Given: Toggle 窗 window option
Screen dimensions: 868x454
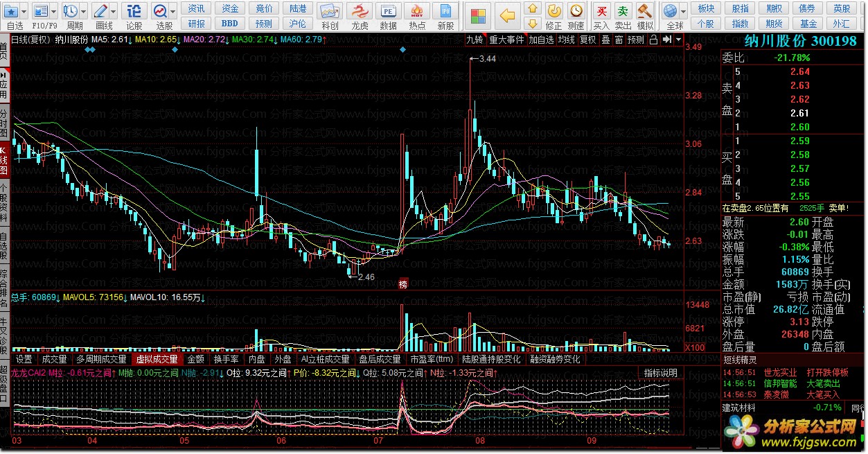Looking at the screenshot, I should [x=619, y=40].
